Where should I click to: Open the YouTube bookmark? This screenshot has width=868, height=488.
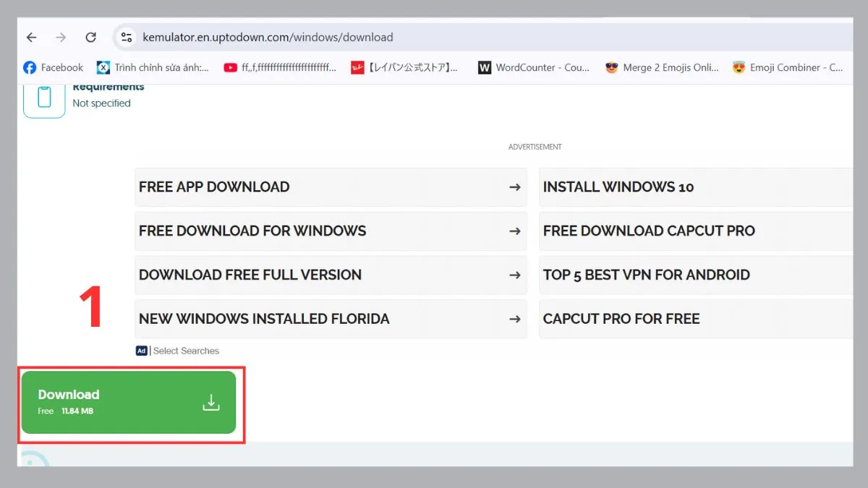pyautogui.click(x=280, y=67)
